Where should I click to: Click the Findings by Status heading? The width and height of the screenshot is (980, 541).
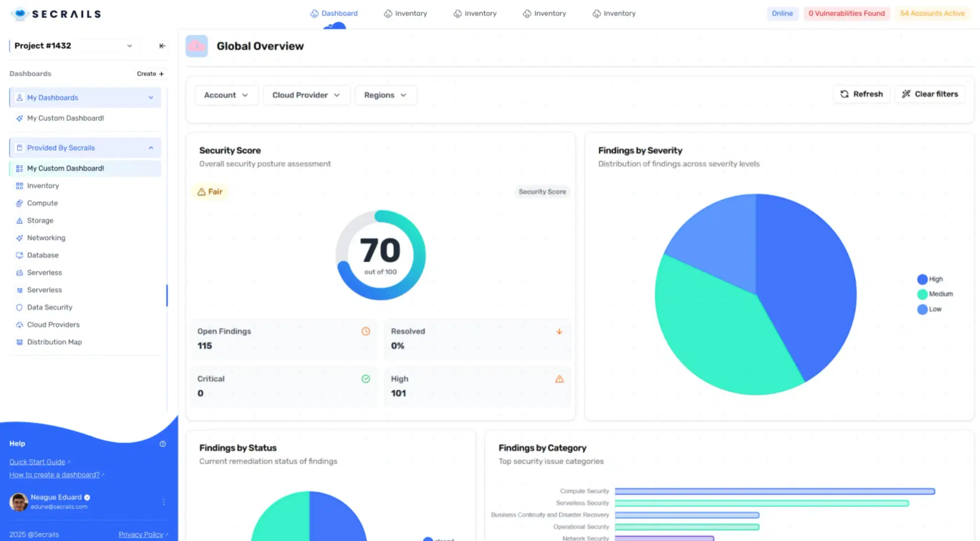238,448
